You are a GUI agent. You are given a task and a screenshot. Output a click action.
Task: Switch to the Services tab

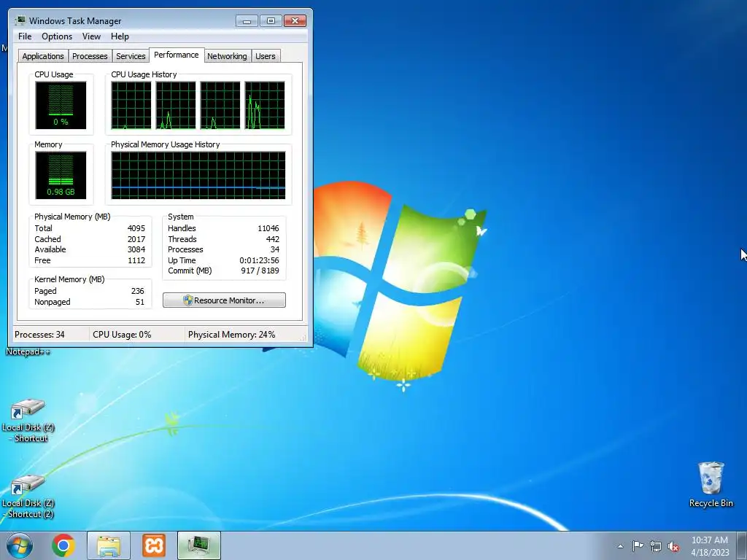[131, 56]
